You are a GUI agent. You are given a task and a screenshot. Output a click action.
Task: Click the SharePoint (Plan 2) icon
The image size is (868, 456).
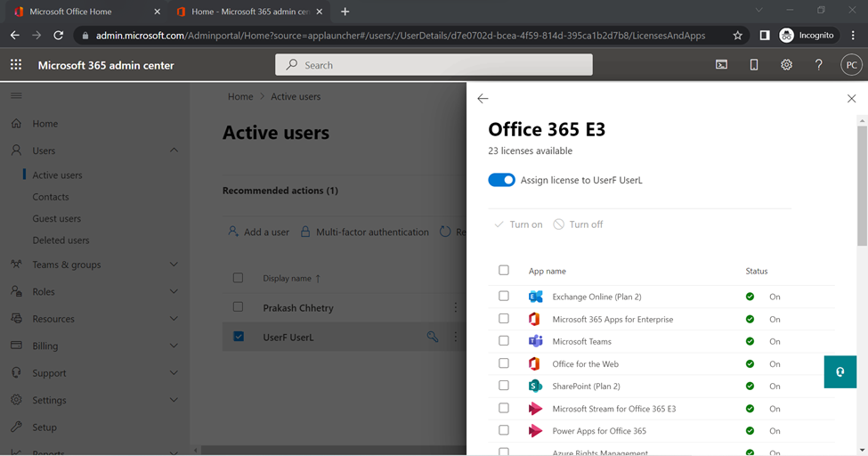[x=535, y=387]
